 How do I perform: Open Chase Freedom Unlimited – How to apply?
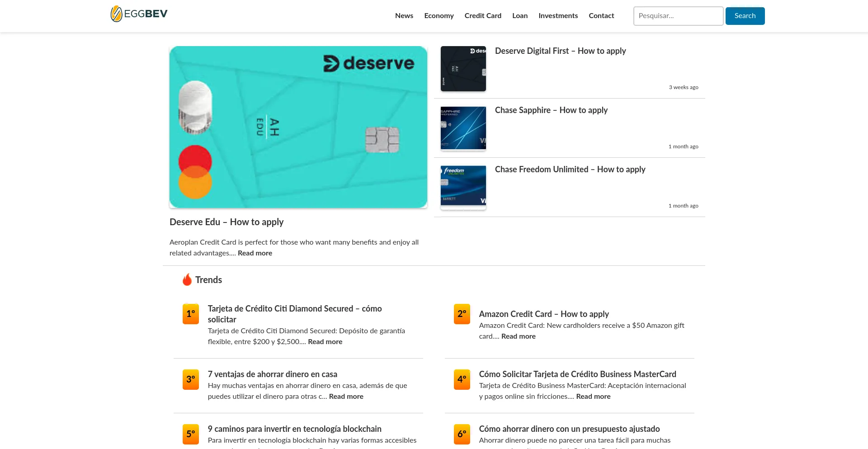tap(570, 170)
